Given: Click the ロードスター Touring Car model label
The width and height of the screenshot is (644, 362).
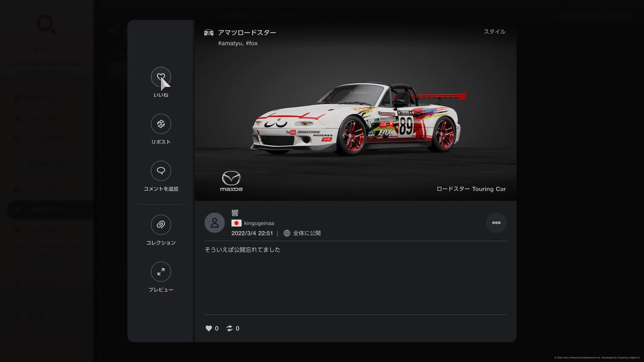Looking at the screenshot, I should click(471, 189).
